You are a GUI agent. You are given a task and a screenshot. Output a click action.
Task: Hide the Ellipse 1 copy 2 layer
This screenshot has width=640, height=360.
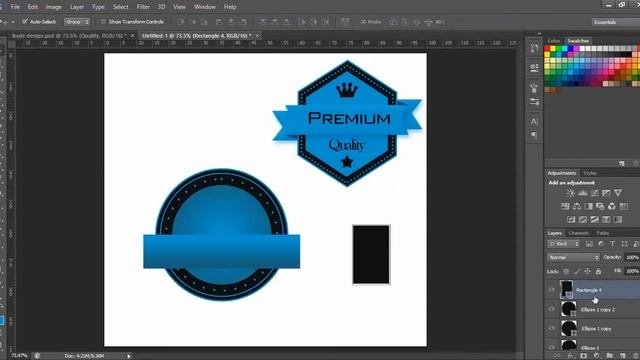(x=552, y=309)
